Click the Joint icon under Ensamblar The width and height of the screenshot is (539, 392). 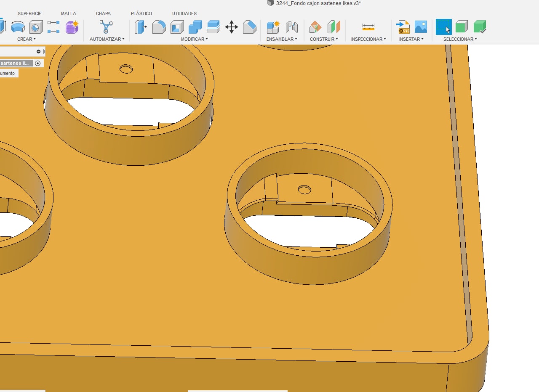pos(292,27)
